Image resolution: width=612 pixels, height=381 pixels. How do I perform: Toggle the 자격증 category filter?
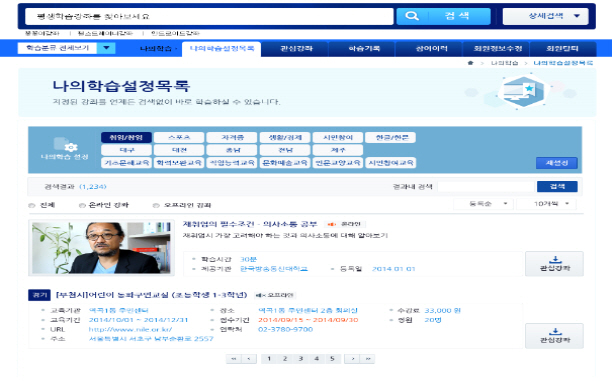pyautogui.click(x=232, y=137)
